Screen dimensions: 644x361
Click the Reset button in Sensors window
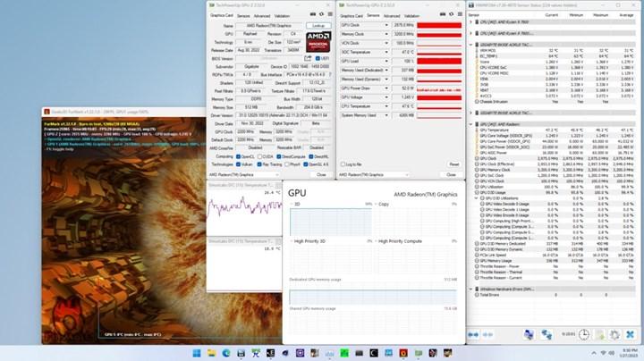pos(453,164)
